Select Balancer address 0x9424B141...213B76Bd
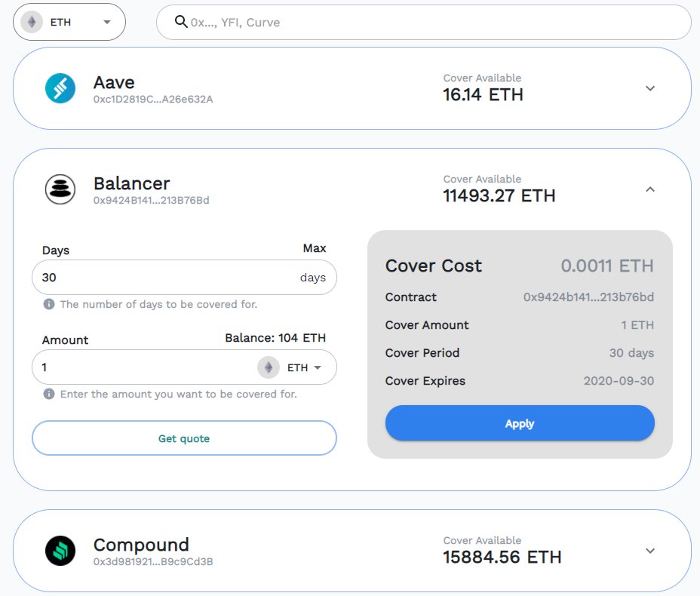 click(151, 200)
